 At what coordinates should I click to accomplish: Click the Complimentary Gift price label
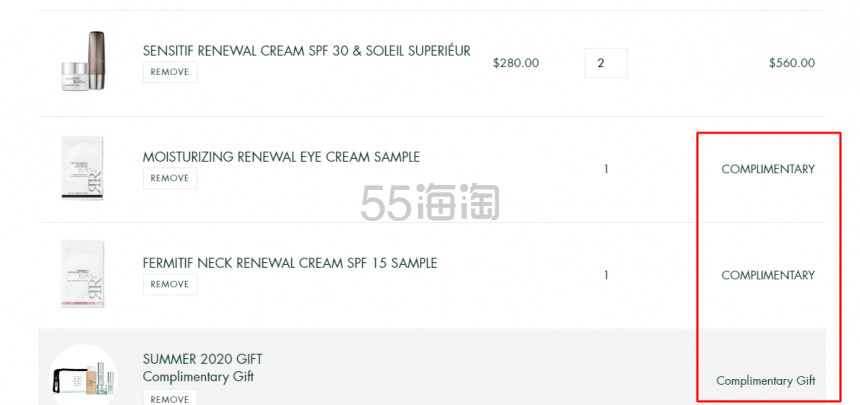[766, 381]
